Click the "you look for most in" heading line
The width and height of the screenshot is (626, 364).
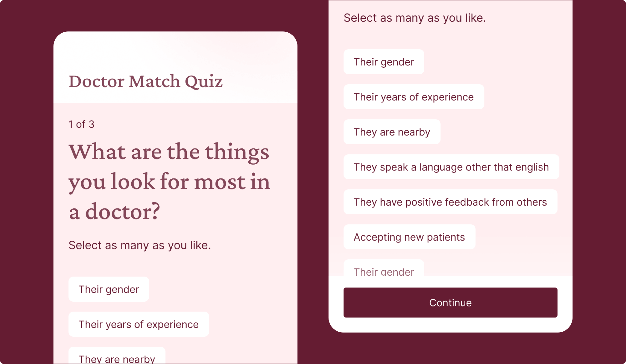[170, 182]
